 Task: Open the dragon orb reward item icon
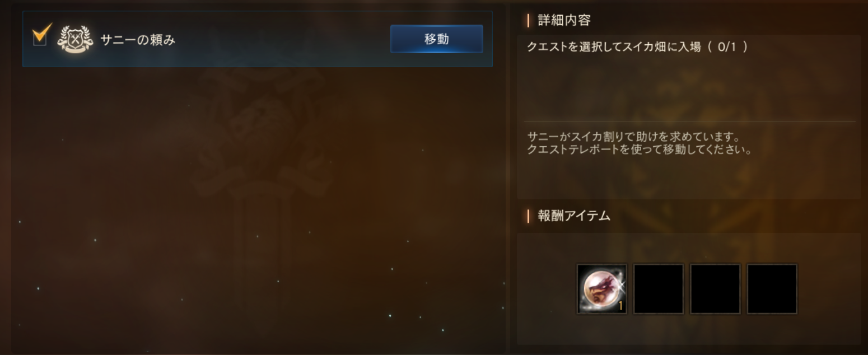(x=601, y=289)
